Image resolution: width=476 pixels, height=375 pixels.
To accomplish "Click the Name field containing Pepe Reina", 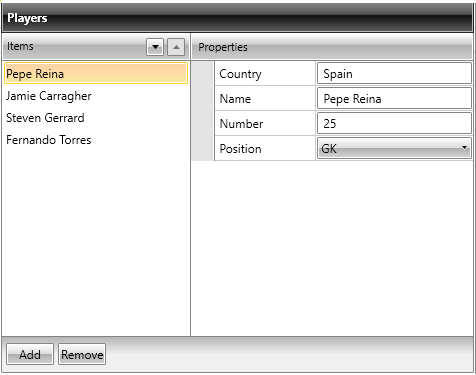I will [x=394, y=98].
